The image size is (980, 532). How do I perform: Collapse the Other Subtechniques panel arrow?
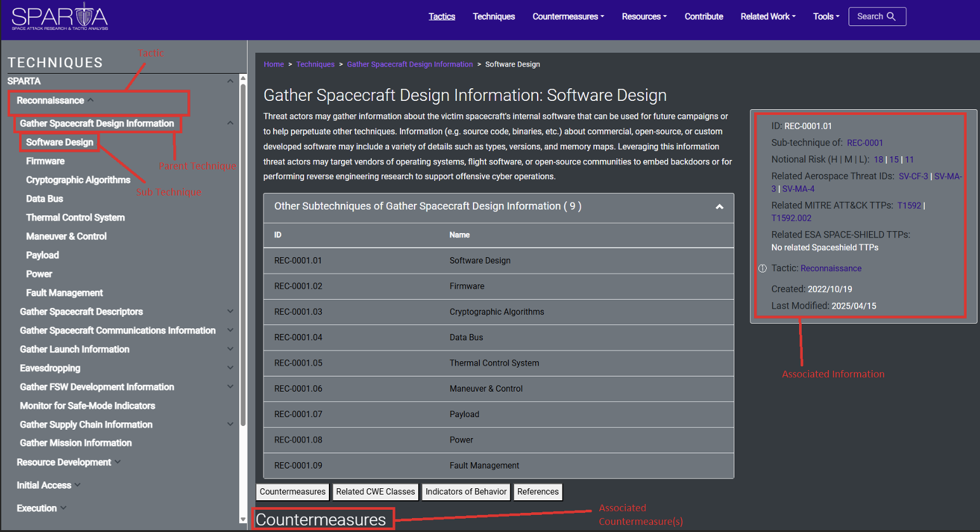point(719,207)
